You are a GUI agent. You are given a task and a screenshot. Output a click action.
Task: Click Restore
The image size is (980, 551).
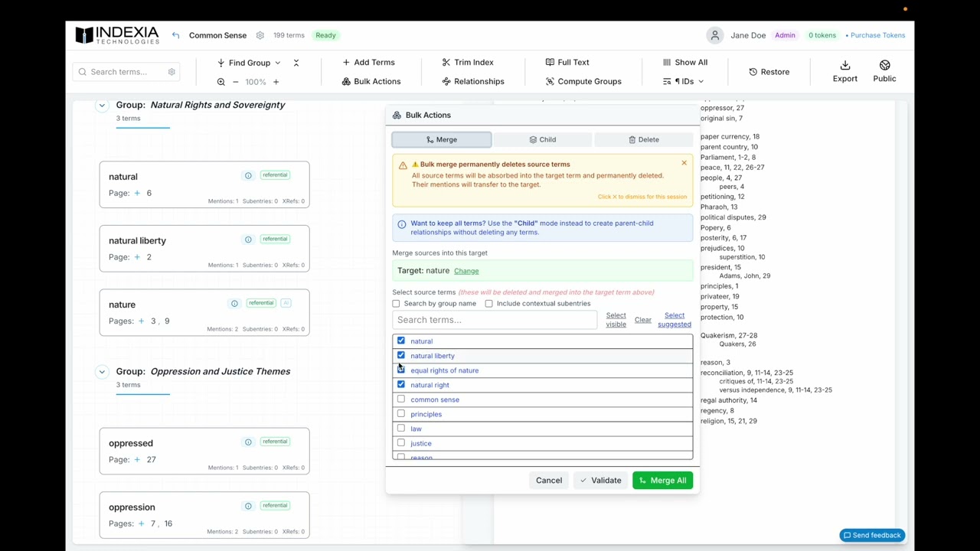pos(769,72)
